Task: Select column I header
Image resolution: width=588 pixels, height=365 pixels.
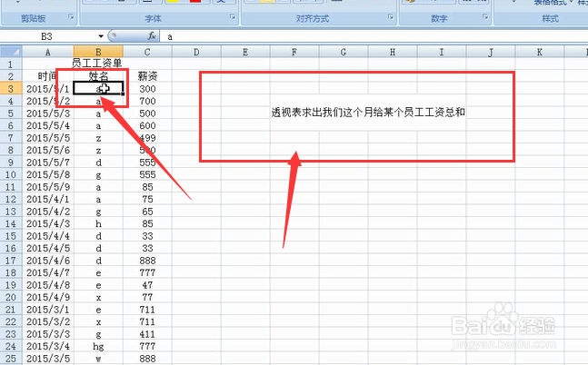Action: (x=442, y=52)
